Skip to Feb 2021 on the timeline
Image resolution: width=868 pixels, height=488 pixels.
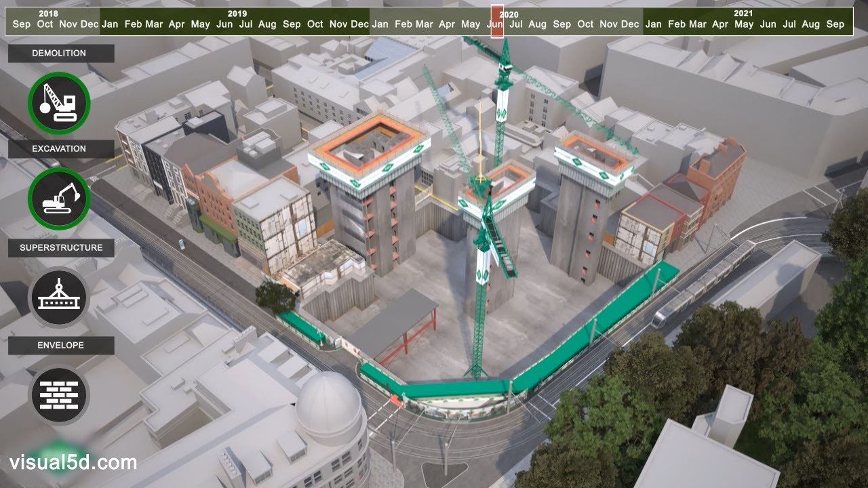pos(677,24)
